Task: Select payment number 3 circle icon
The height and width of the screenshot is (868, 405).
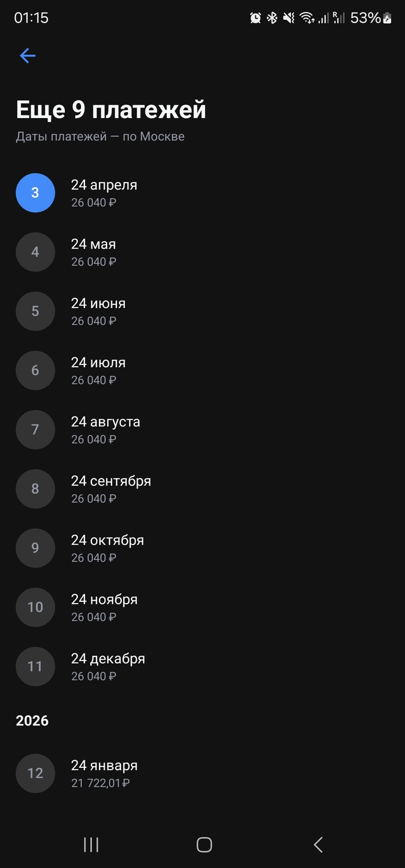Action: (35, 193)
